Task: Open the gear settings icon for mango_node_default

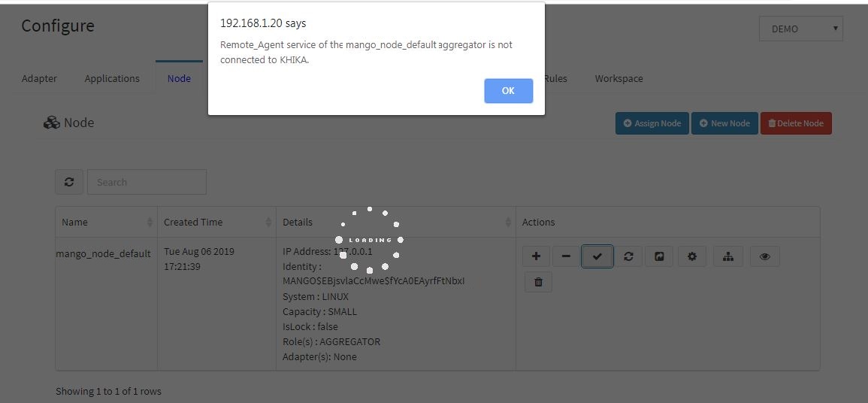Action: coord(692,256)
